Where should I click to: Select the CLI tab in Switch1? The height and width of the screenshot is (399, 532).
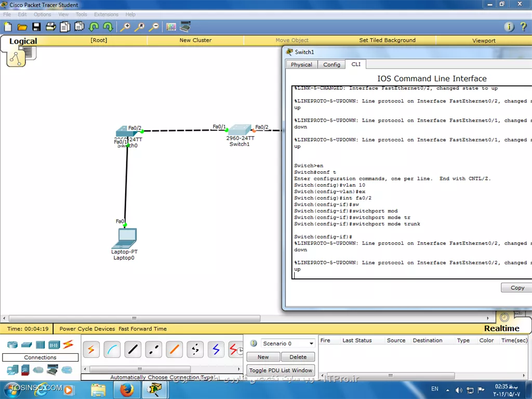(355, 64)
